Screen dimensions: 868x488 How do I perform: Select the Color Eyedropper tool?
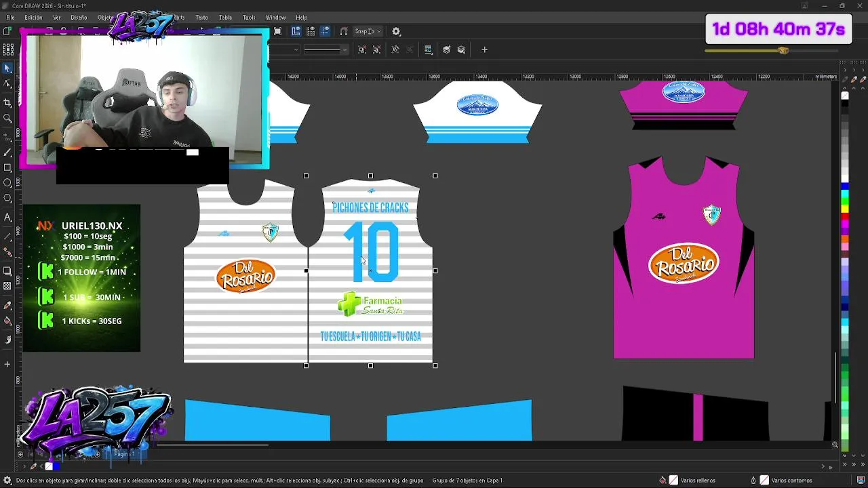click(x=7, y=306)
